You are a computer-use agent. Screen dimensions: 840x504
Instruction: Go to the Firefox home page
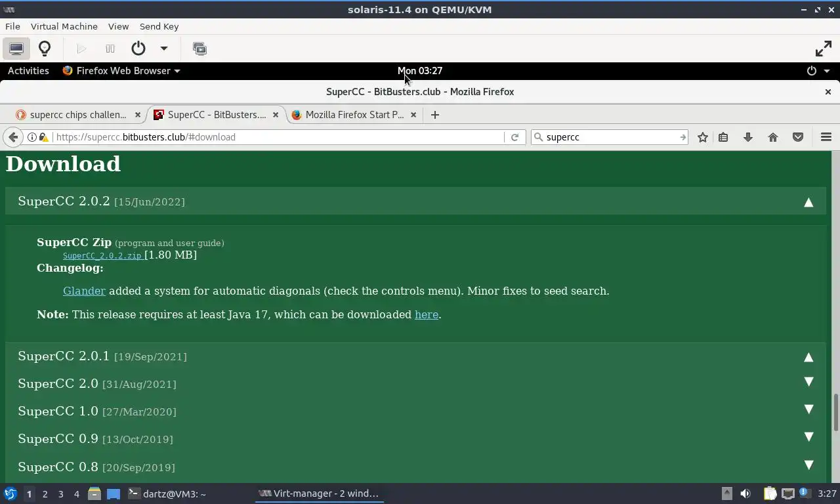click(773, 137)
